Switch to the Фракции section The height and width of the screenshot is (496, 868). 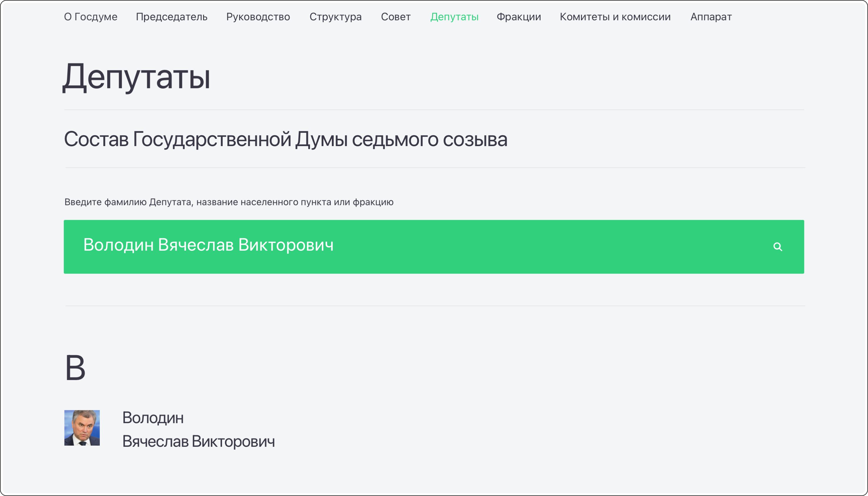coord(519,17)
